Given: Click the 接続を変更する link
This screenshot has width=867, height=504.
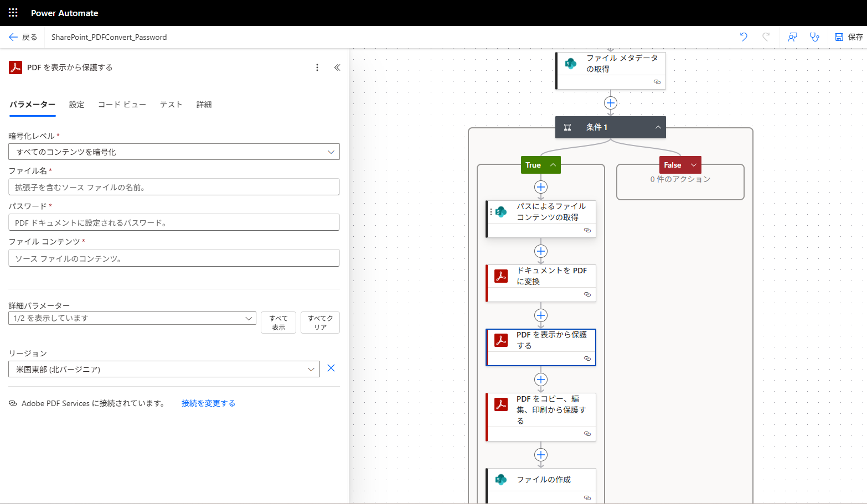Looking at the screenshot, I should [208, 403].
